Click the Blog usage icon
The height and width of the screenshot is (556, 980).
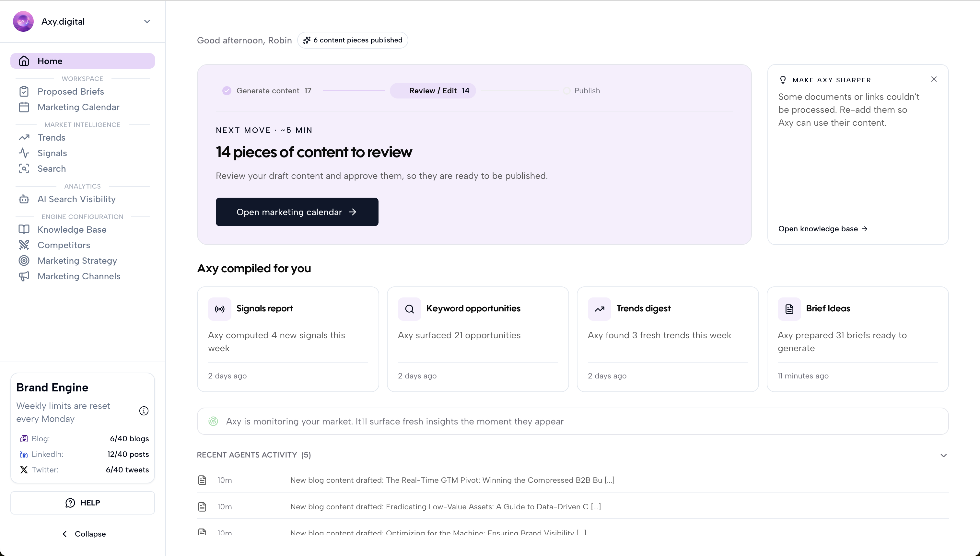pyautogui.click(x=24, y=439)
